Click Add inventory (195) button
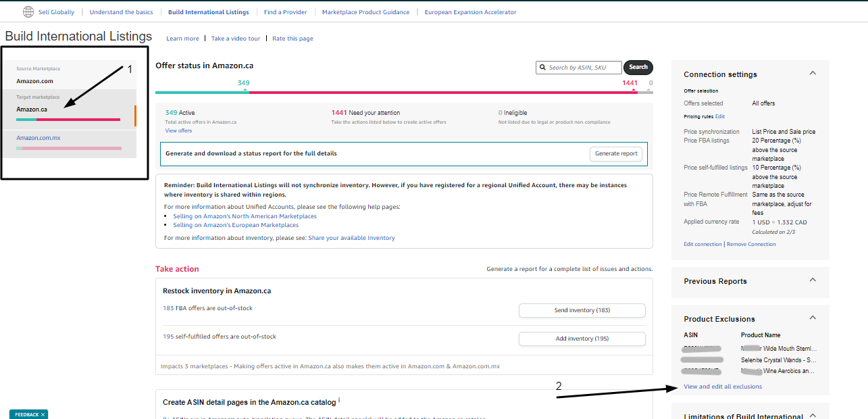Viewport: 868px width, 419px height. tap(582, 339)
